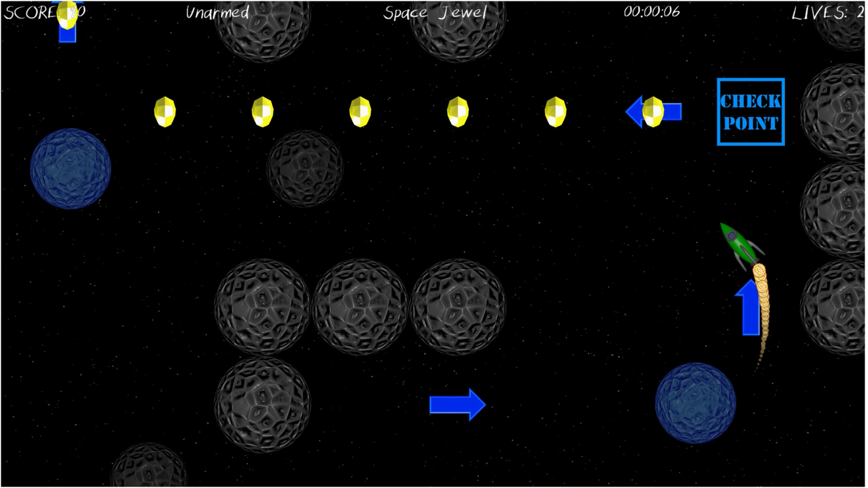Click the CHECK POINT sign
This screenshot has height=488, width=868.
click(x=750, y=112)
